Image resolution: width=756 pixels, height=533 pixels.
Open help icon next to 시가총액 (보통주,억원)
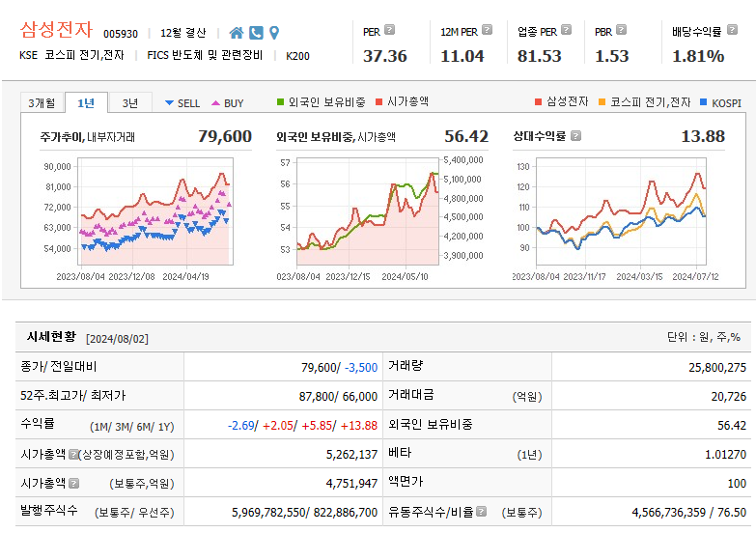pos(73,483)
